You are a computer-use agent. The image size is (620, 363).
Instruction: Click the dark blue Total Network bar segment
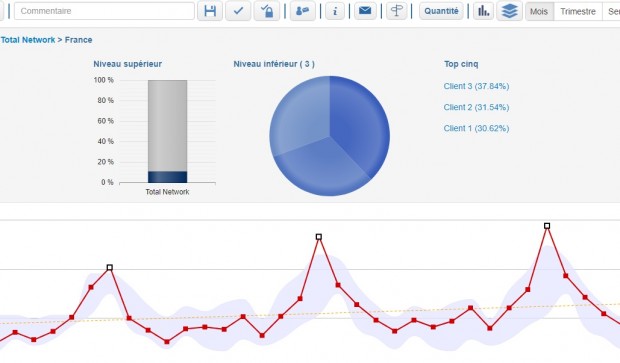coord(168,177)
